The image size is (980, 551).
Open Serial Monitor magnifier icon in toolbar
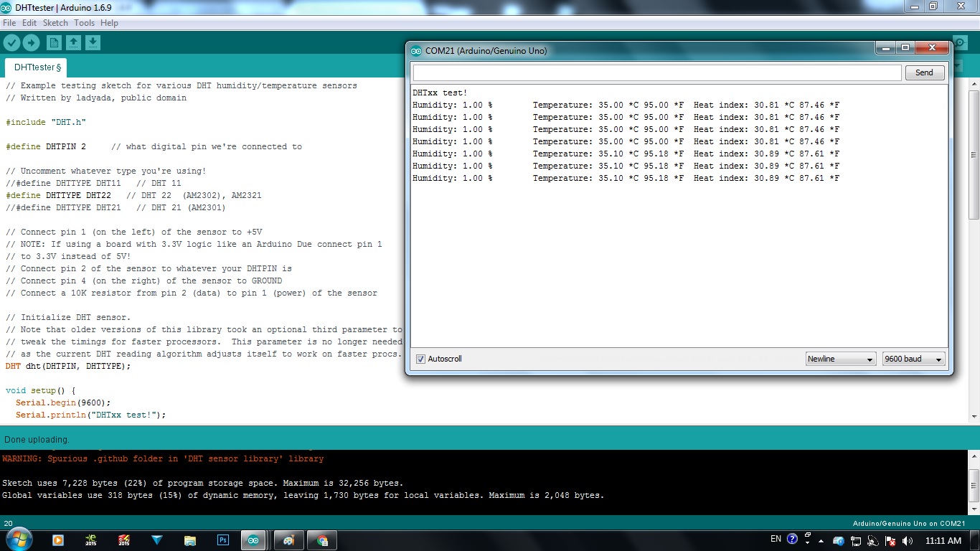tap(961, 43)
